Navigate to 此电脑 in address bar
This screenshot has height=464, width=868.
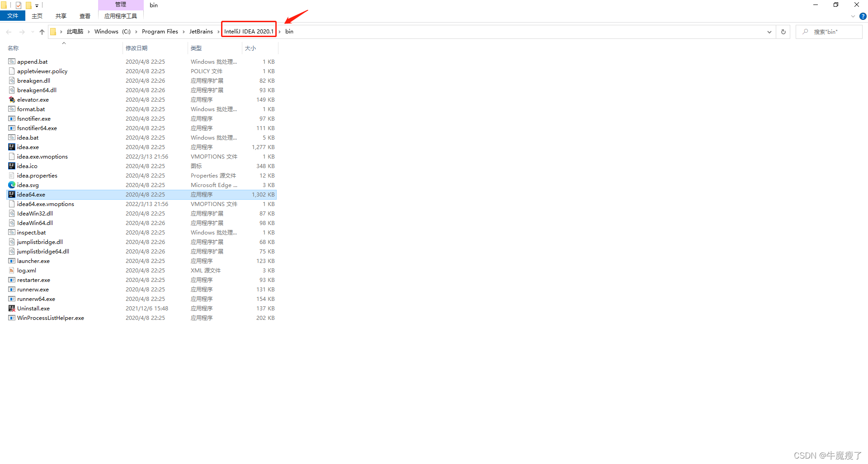point(75,32)
